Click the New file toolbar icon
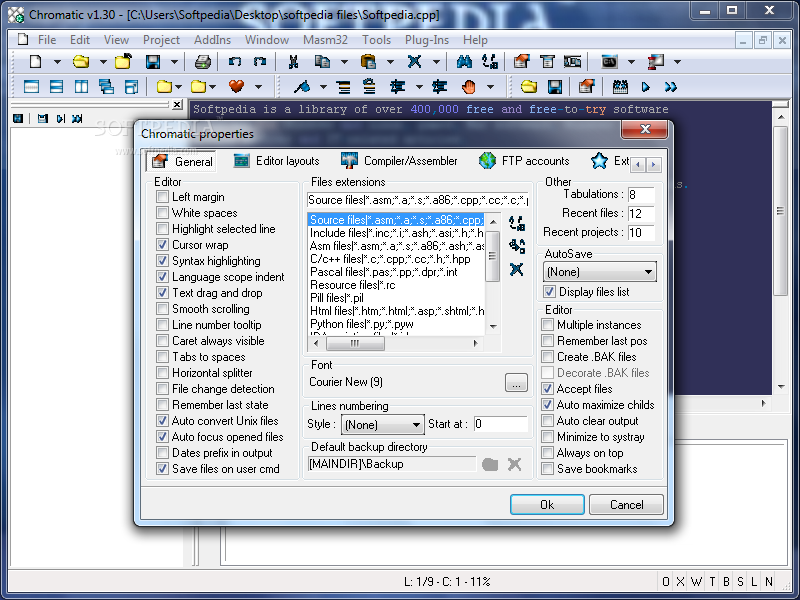The height and width of the screenshot is (600, 800). (35, 62)
